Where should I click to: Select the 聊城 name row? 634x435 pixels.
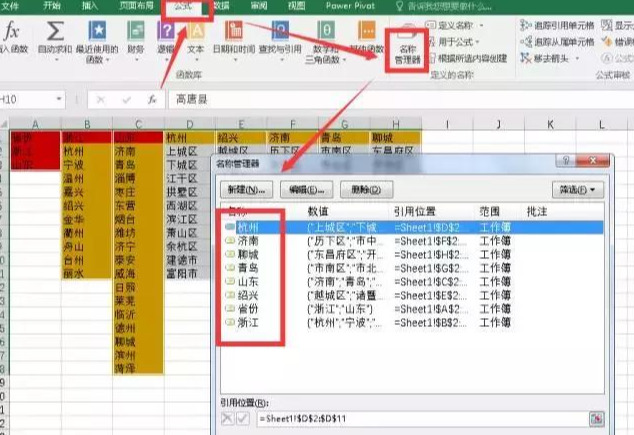412,255
